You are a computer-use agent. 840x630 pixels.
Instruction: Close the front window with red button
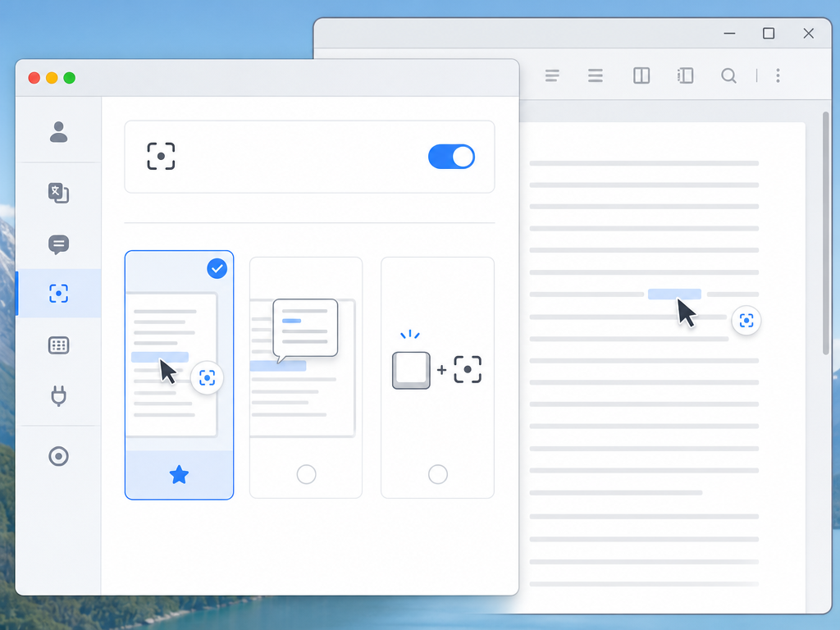point(34,78)
